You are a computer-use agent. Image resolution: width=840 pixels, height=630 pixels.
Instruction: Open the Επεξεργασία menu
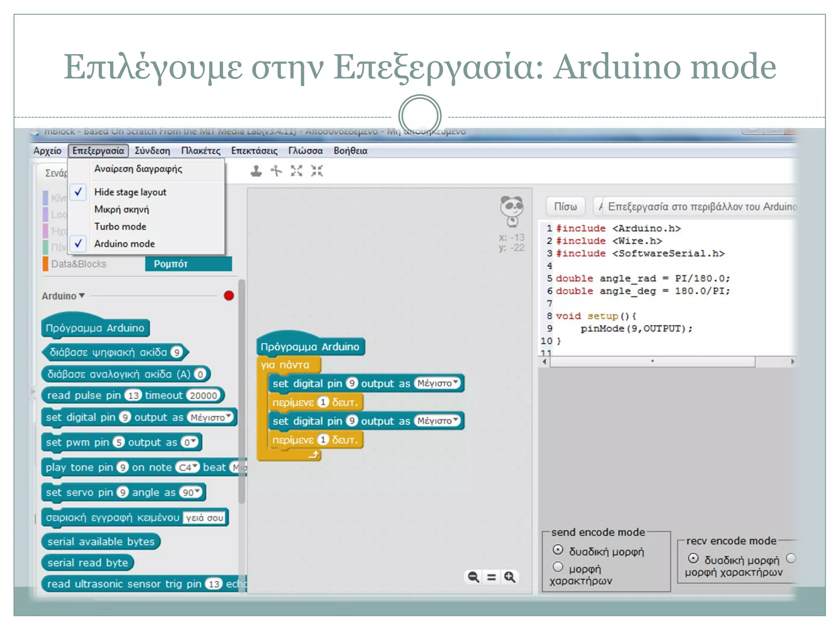[x=98, y=151]
